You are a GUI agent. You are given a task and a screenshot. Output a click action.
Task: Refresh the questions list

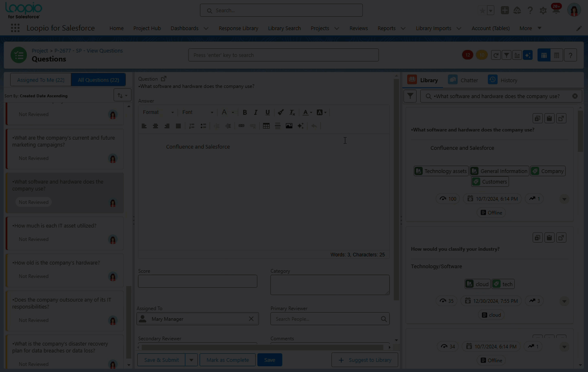496,55
